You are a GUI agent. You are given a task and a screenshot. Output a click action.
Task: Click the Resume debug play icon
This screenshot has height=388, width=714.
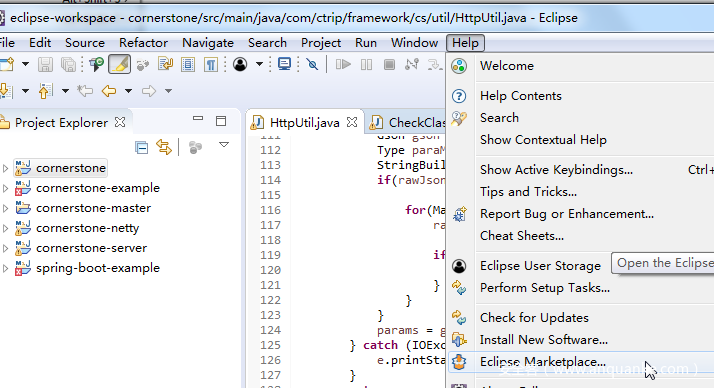(343, 64)
